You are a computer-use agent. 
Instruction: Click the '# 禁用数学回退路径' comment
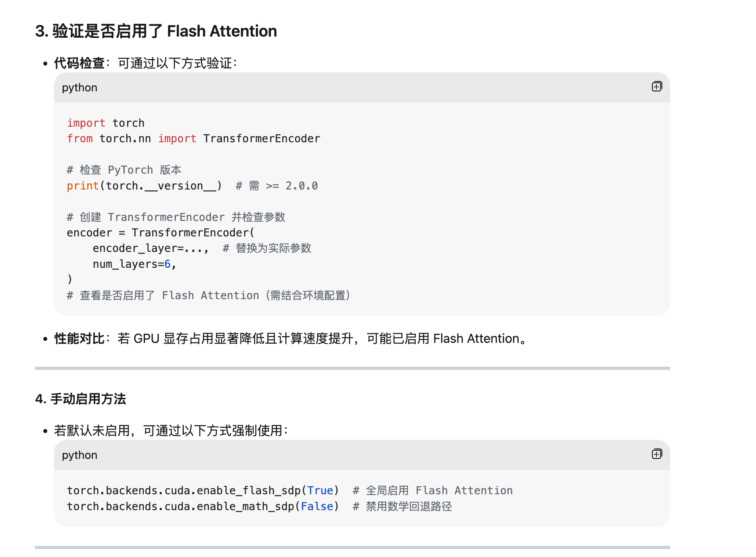(402, 507)
